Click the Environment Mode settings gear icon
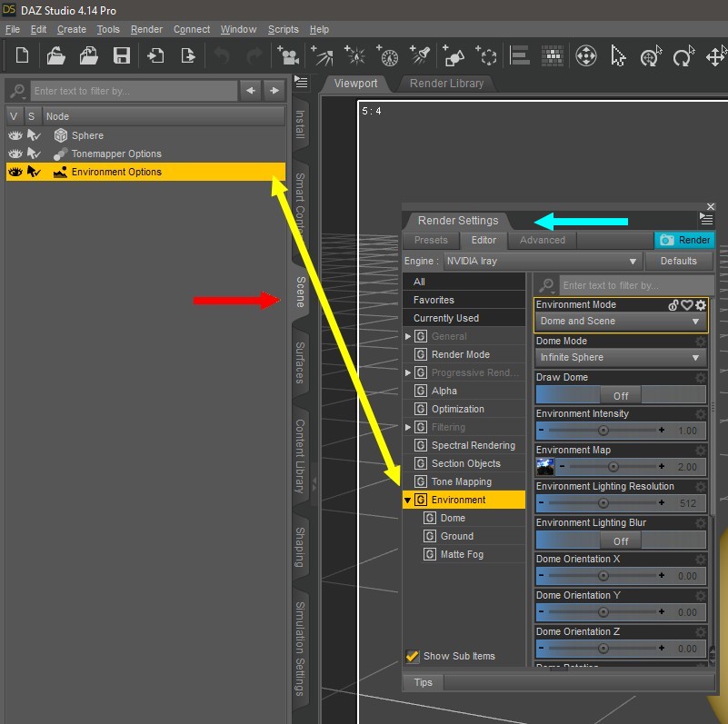The height and width of the screenshot is (724, 728). tap(700, 305)
